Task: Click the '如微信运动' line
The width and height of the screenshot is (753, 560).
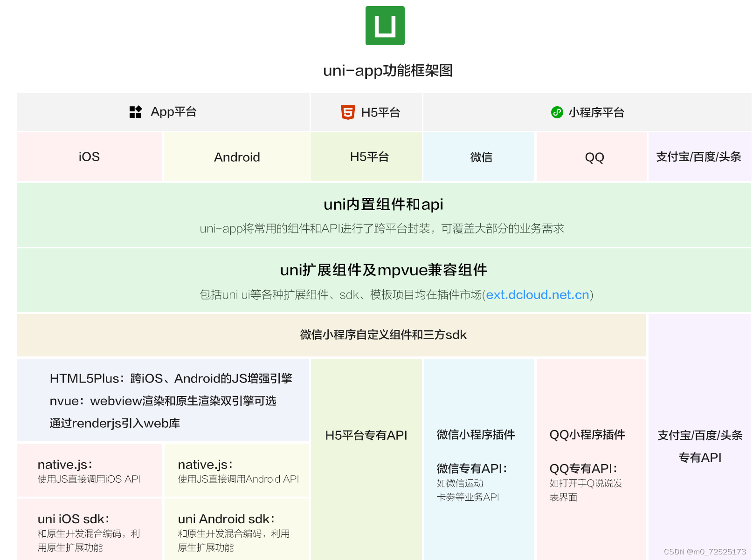Action: (460, 483)
